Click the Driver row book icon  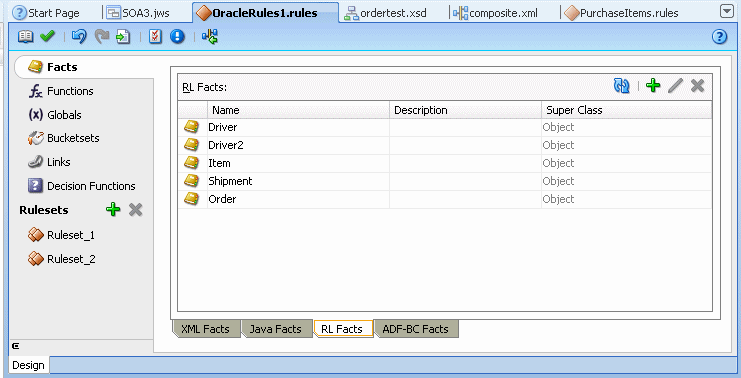coord(191,127)
